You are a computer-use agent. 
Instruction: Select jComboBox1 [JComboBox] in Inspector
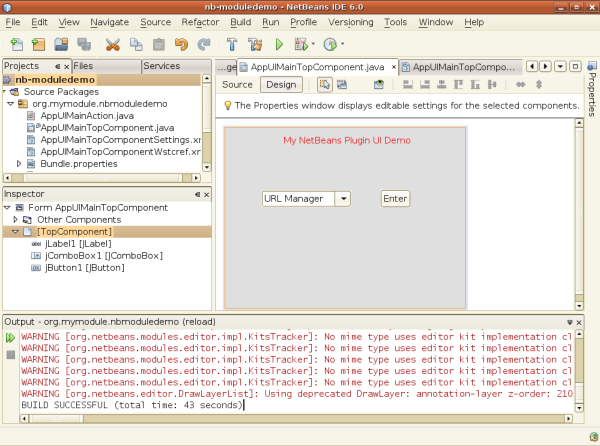tap(104, 256)
